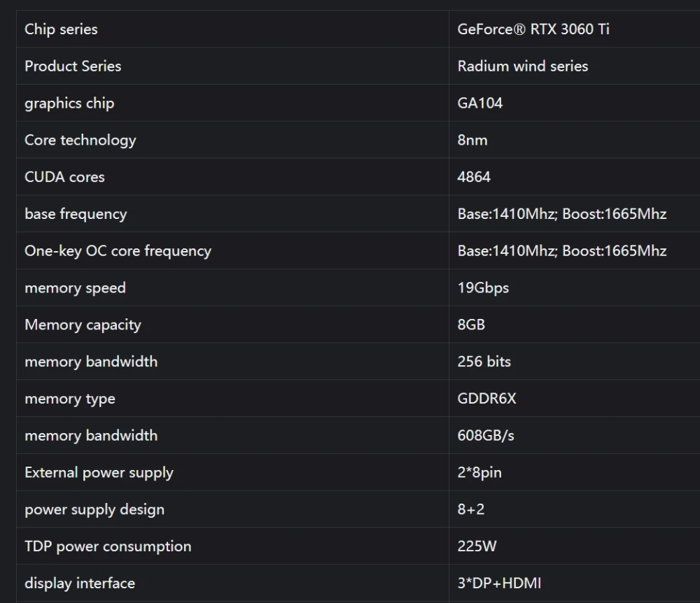Select the "2*8pin" value cell
This screenshot has width=700, height=603.
(479, 473)
